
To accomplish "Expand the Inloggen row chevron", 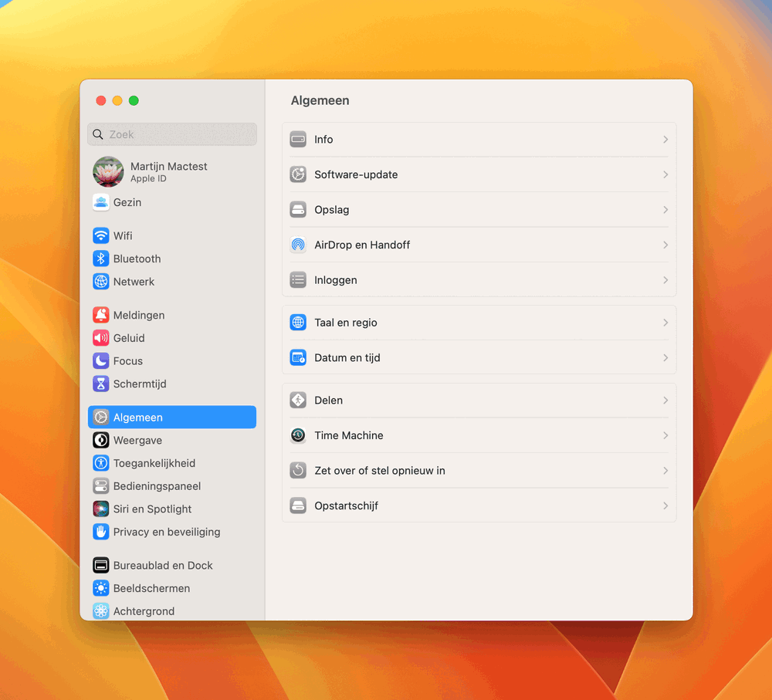I will (665, 280).
